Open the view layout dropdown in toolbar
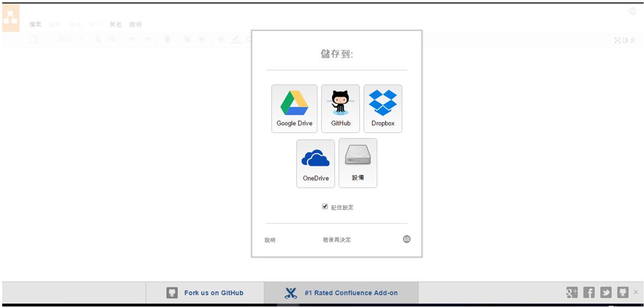This screenshot has width=644, height=307. [x=38, y=39]
